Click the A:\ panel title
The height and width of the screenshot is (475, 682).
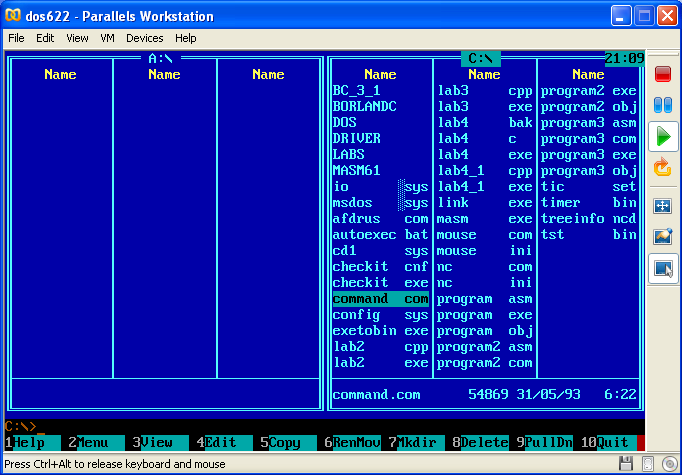(160, 58)
